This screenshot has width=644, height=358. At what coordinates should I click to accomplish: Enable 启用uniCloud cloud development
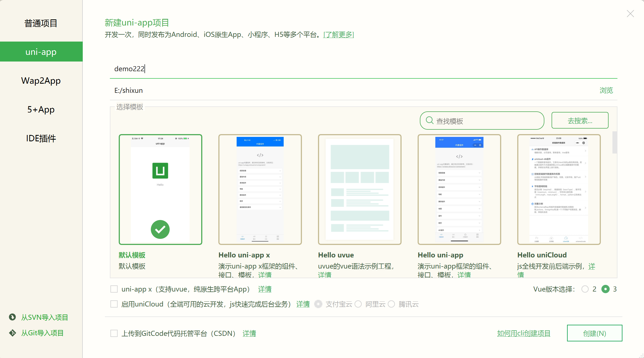(x=114, y=304)
